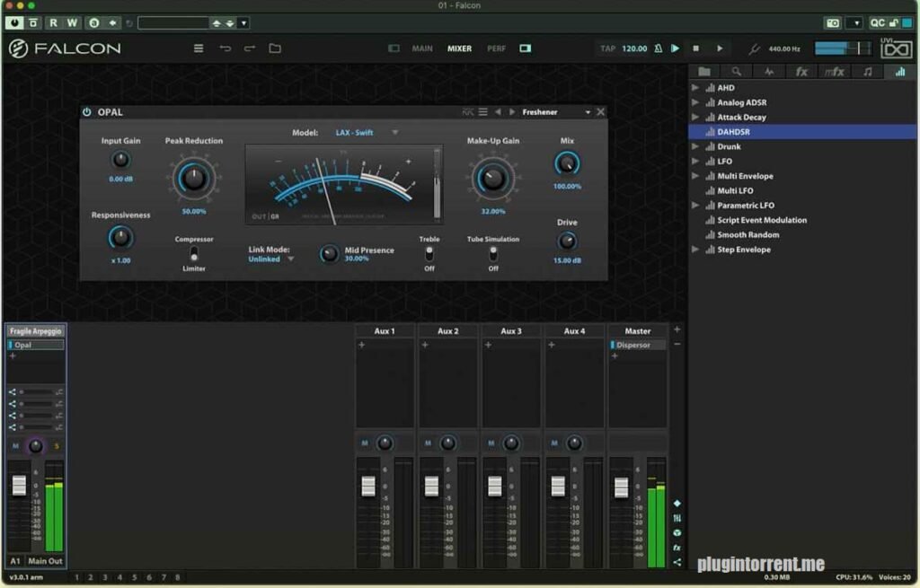
Task: Toggle the left sidebar panel icon
Action: [394, 48]
